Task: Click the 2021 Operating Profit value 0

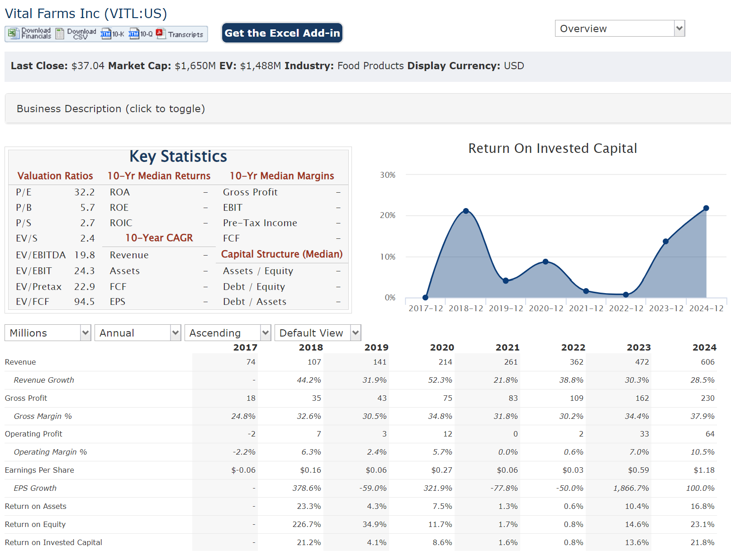Action: click(x=515, y=434)
